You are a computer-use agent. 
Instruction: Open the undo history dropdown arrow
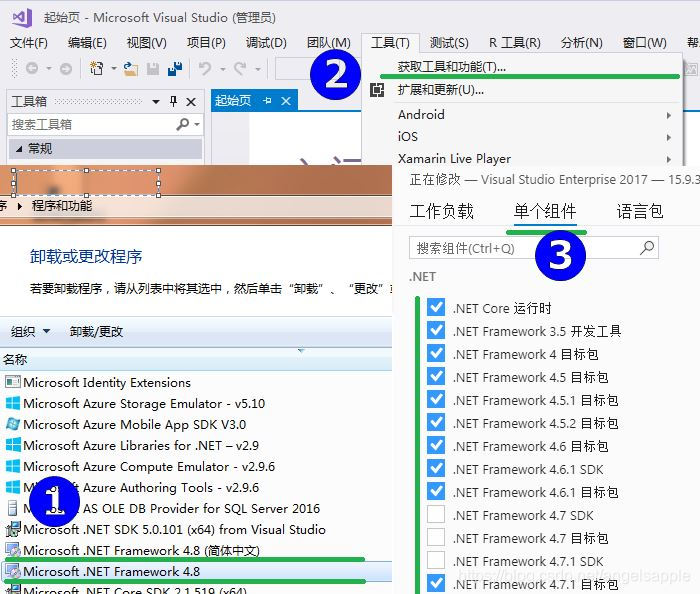click(x=222, y=69)
